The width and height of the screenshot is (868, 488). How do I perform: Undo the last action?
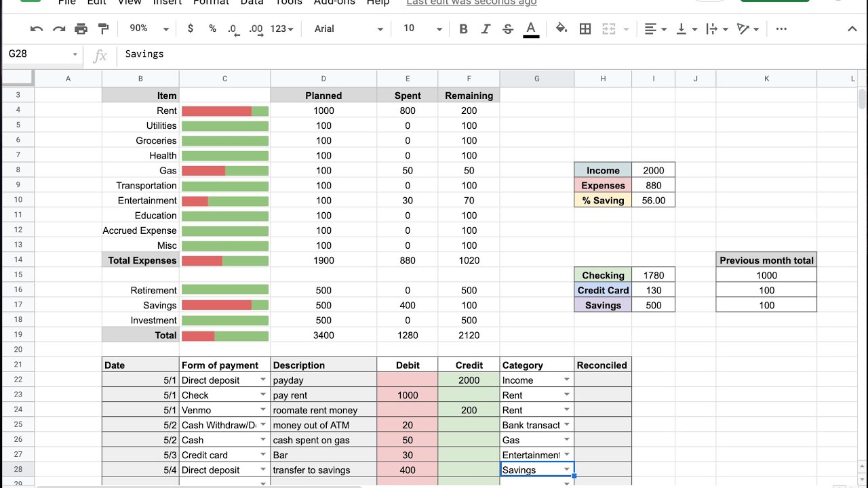37,28
